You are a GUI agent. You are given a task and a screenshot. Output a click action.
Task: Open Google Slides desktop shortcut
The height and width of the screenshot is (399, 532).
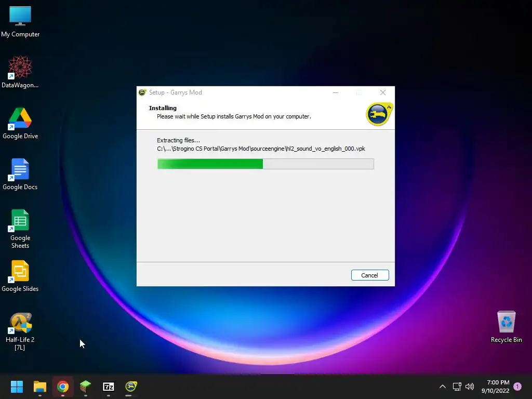point(20,276)
